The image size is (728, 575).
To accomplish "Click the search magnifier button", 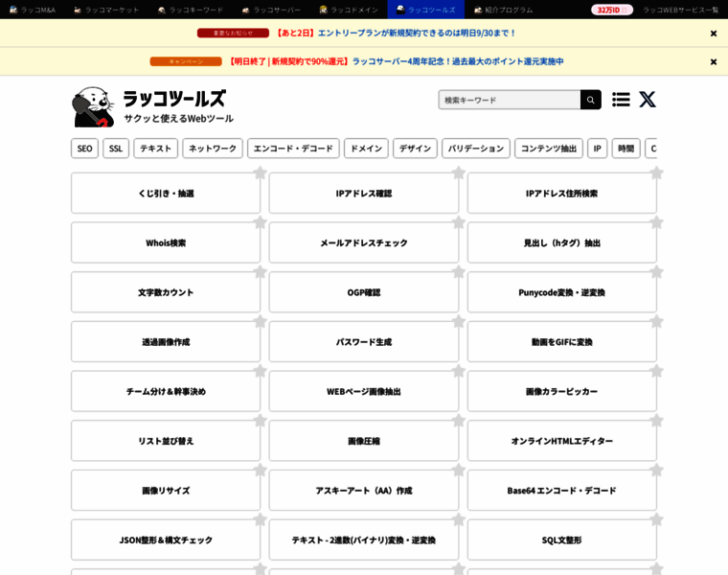I will tap(591, 100).
